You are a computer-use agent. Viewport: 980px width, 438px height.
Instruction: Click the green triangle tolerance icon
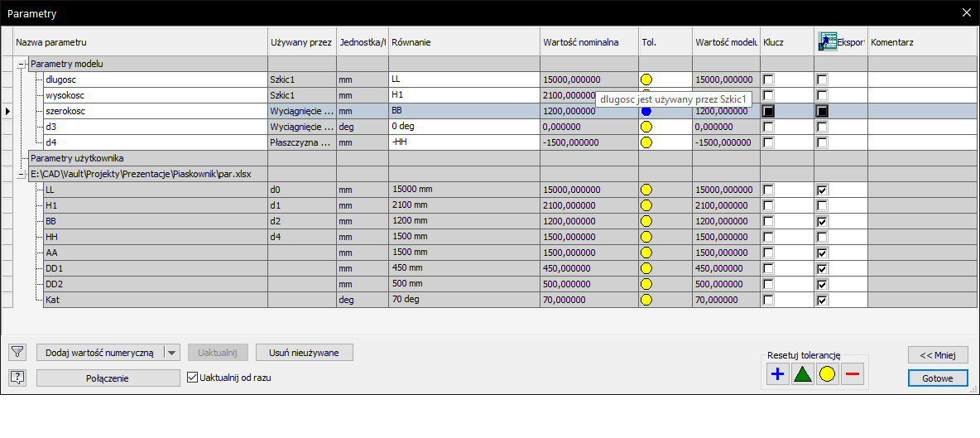802,375
